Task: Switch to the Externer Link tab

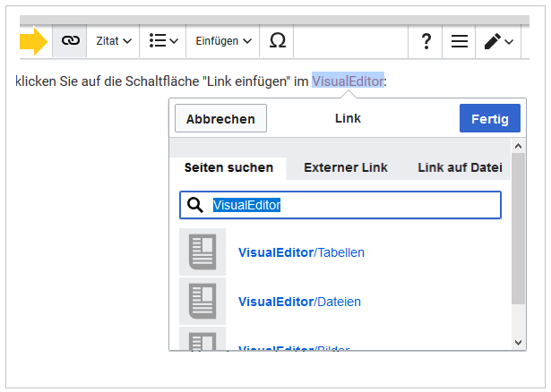Action: 345,167
